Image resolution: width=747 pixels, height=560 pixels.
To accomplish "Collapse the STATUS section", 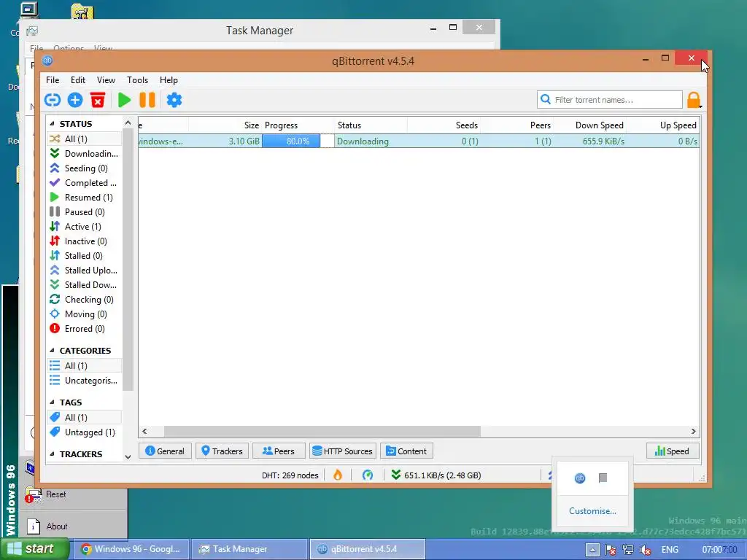I will 52,124.
